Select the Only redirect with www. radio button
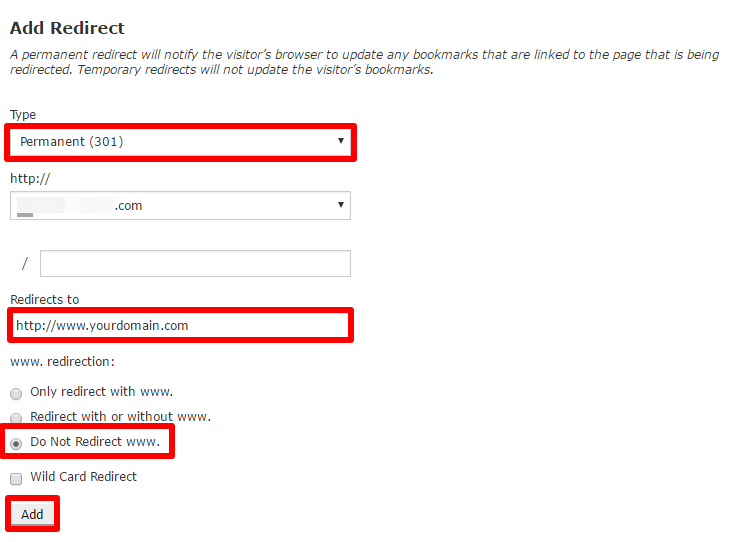 (x=16, y=394)
